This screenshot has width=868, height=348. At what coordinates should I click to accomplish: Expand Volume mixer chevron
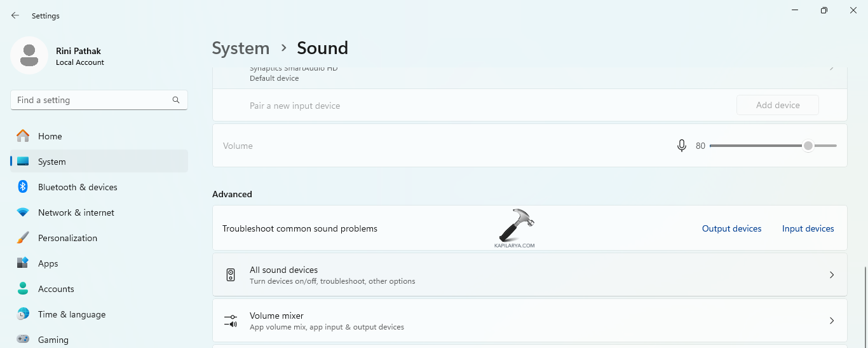[x=832, y=321]
